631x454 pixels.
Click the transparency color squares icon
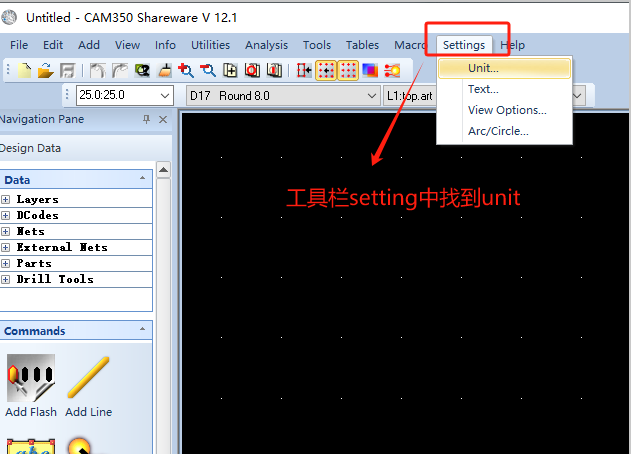click(370, 70)
